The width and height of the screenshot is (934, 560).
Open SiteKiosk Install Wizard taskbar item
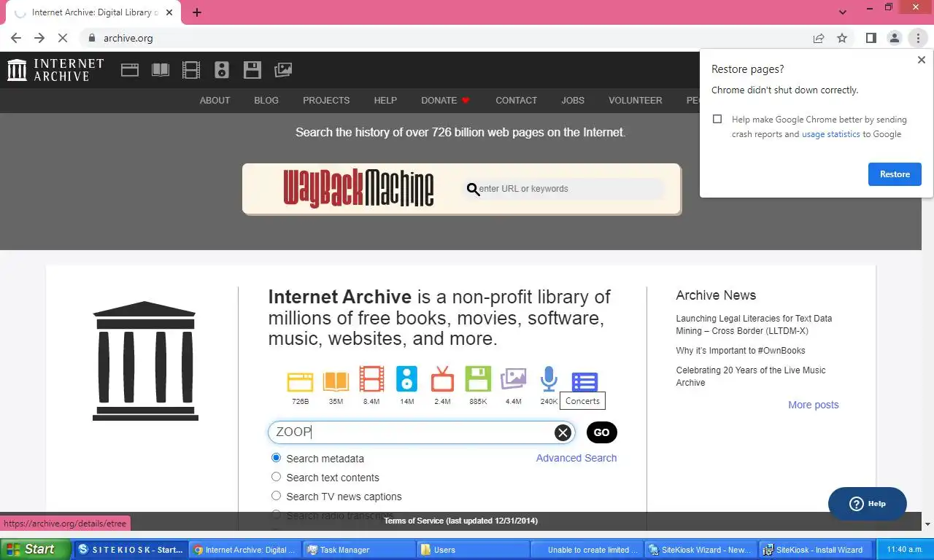coord(814,550)
